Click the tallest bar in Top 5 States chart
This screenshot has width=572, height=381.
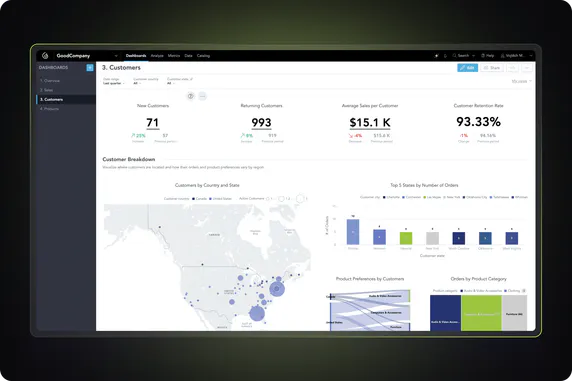tap(353, 232)
